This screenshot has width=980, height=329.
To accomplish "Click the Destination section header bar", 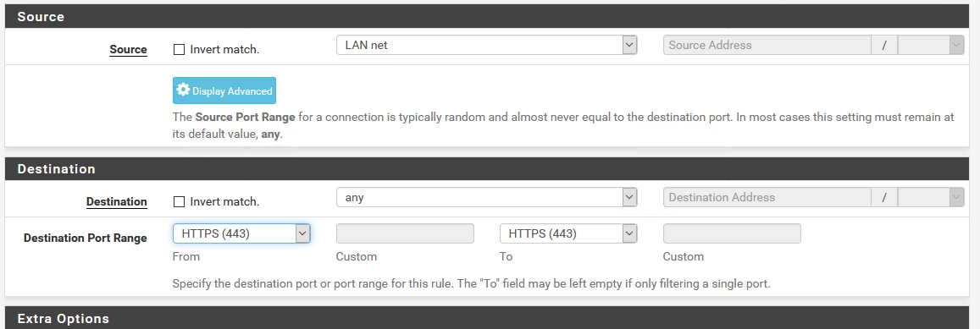I will (x=487, y=168).
